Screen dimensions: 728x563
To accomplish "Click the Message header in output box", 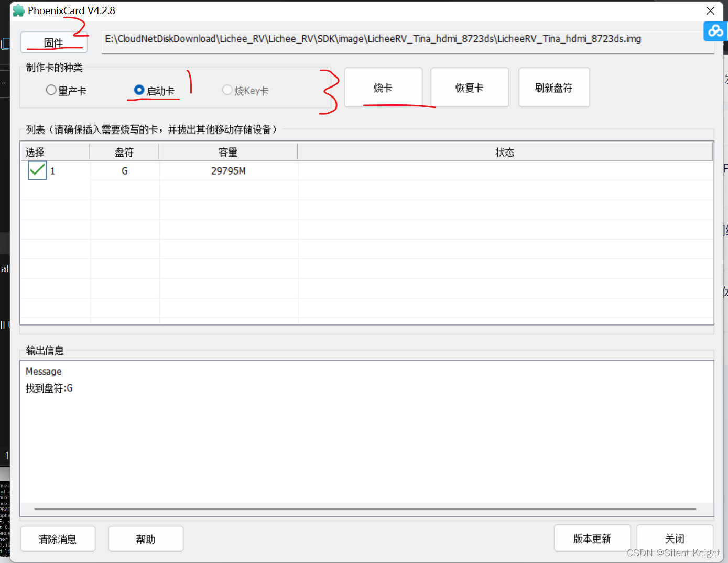I will [44, 371].
